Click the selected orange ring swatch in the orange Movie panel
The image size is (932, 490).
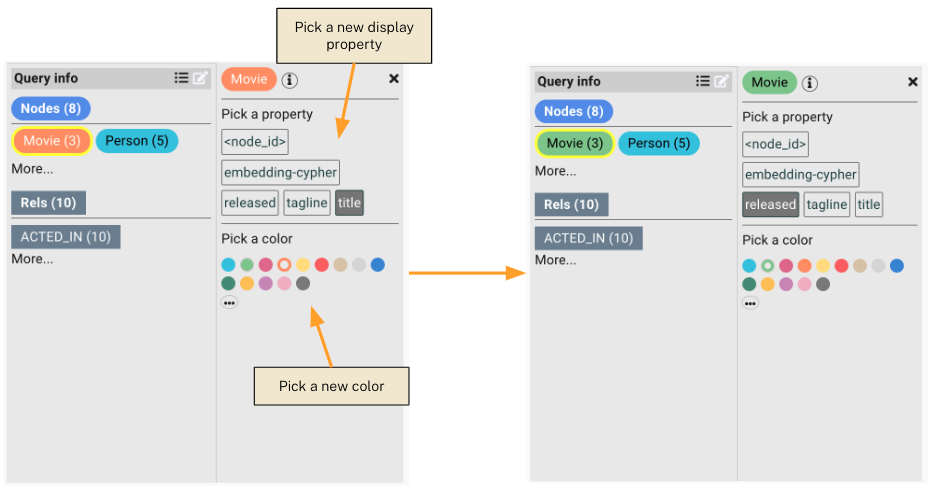[x=284, y=265]
